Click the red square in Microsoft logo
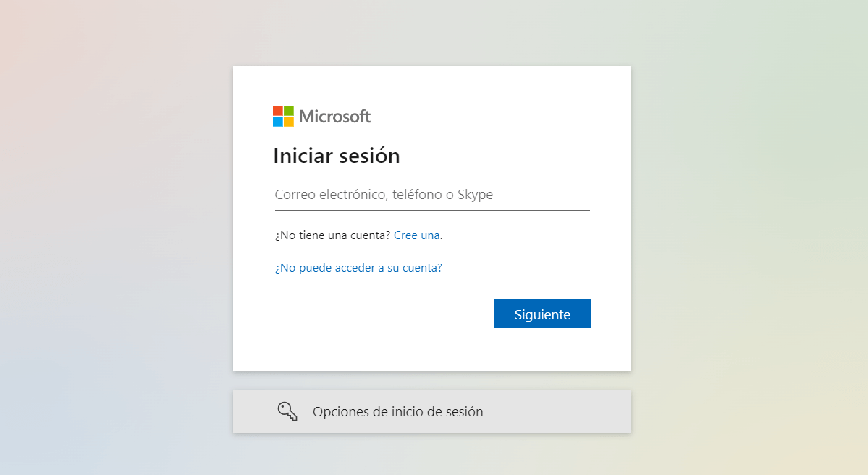Screen dimensions: 868x475 pos(278,111)
